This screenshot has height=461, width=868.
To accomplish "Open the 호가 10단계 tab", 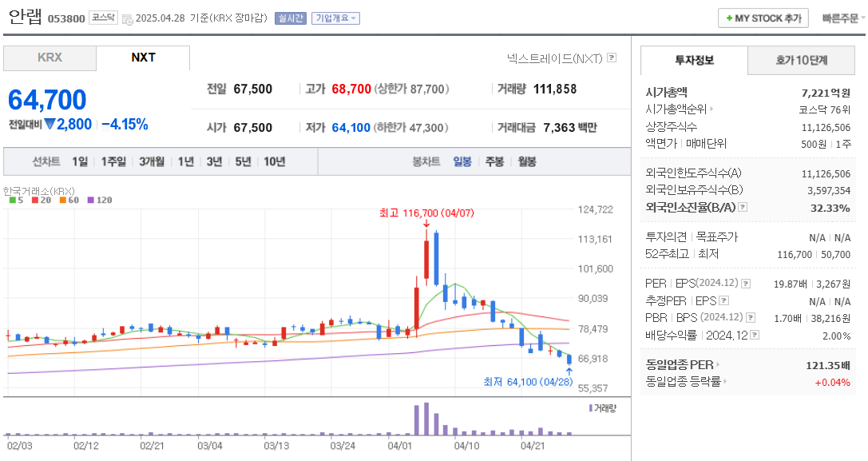I will click(802, 60).
